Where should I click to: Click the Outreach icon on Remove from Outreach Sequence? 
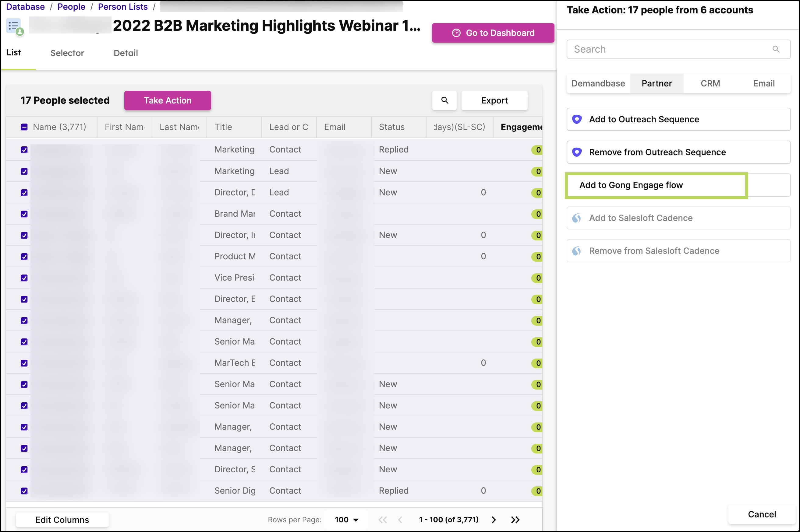click(x=577, y=152)
